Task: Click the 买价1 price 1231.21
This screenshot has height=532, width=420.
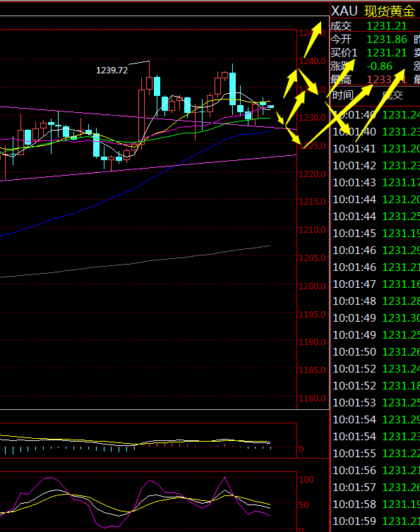Action: coord(387,53)
